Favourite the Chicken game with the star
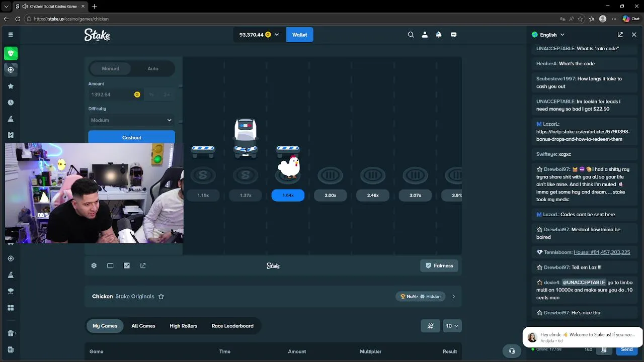This screenshot has height=362, width=644. (161, 297)
